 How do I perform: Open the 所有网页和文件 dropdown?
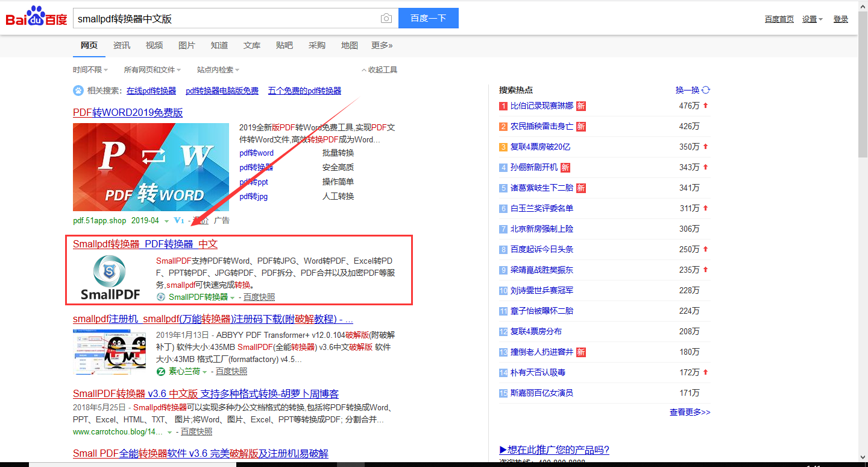click(153, 70)
